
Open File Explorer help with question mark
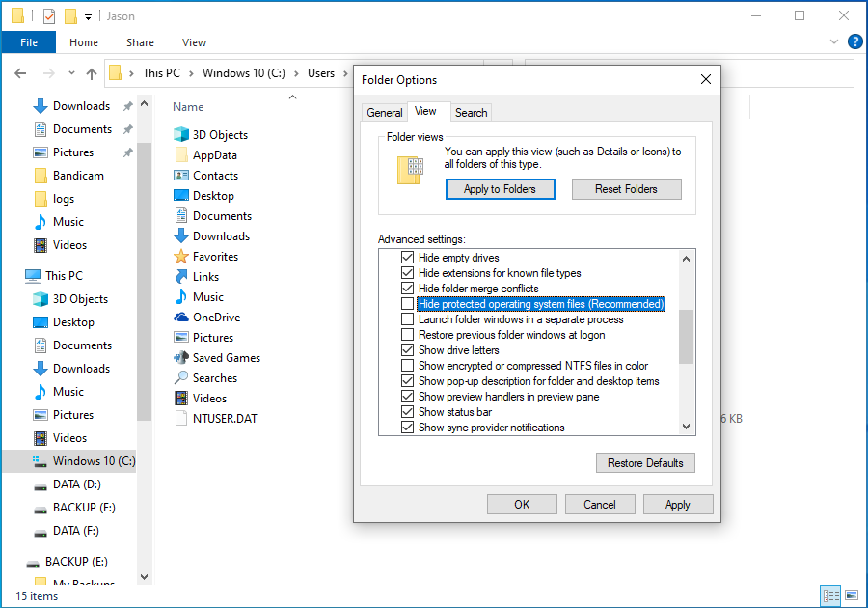pos(854,41)
